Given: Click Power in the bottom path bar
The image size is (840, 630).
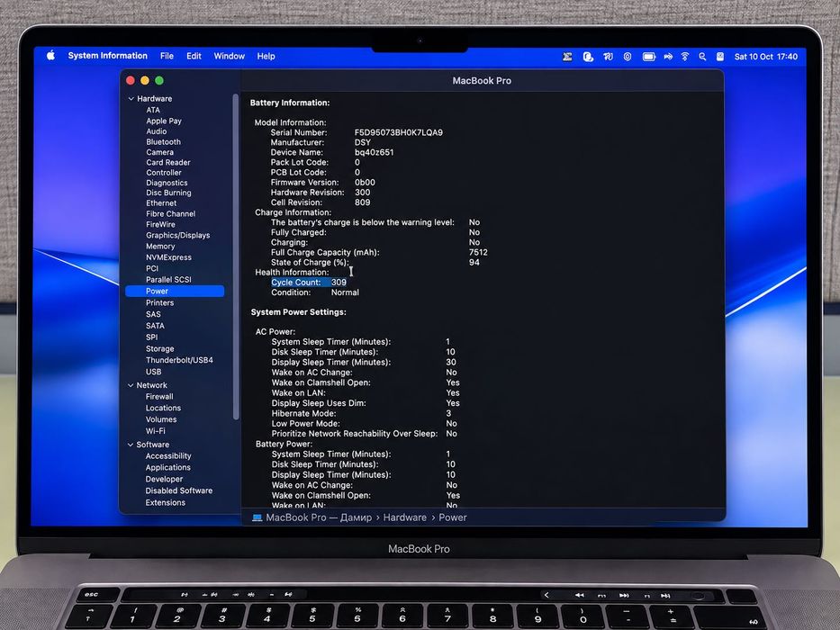Looking at the screenshot, I should coord(453,517).
